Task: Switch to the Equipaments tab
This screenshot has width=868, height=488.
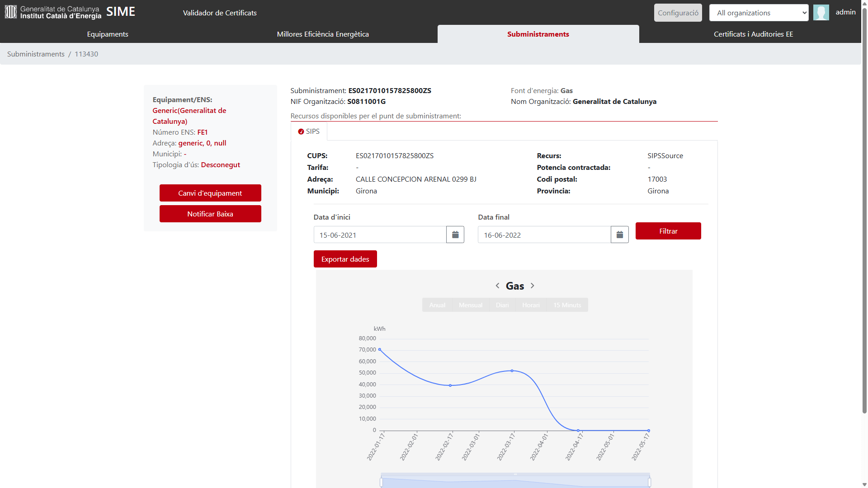Action: [x=108, y=34]
